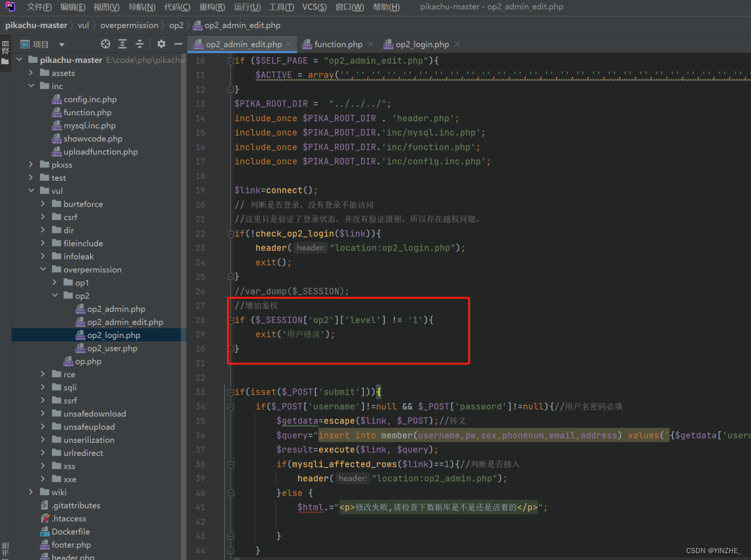This screenshot has width=751, height=560.
Task: Open the 文件(F) menu
Action: tap(39, 7)
